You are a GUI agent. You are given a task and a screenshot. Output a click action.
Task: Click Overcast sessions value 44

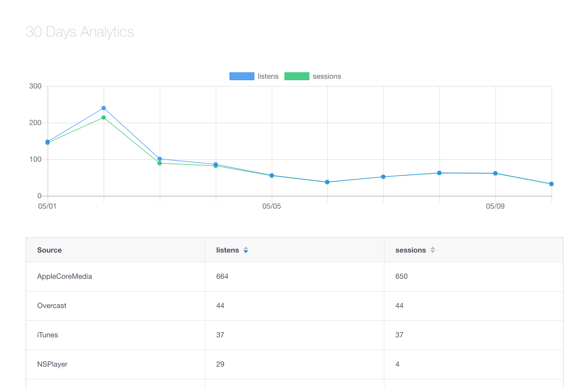point(399,306)
